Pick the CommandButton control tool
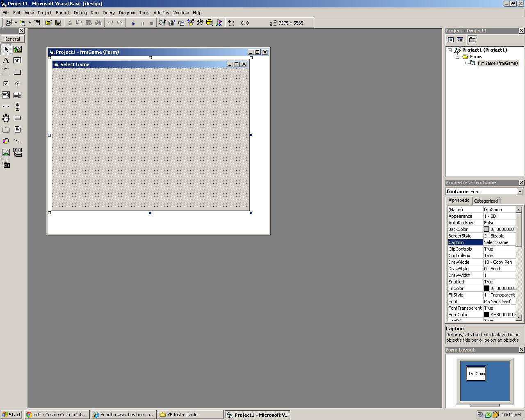 [17, 72]
